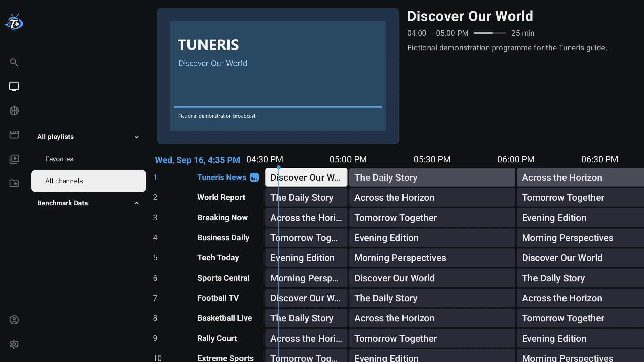This screenshot has height=362, width=644.
Task: Open Evening Edition on Breaking Now 6:00
Action: (x=580, y=218)
